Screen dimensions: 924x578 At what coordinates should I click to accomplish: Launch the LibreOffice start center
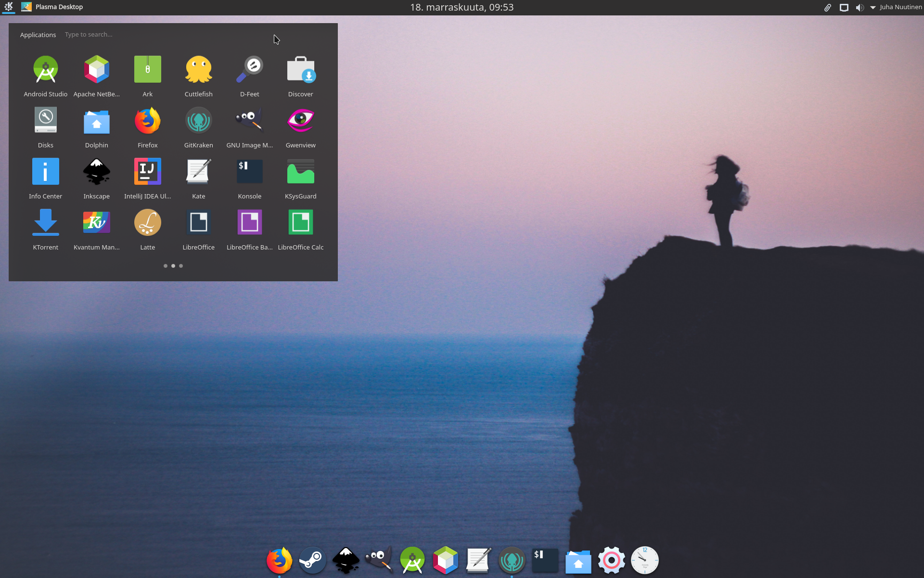tap(199, 229)
